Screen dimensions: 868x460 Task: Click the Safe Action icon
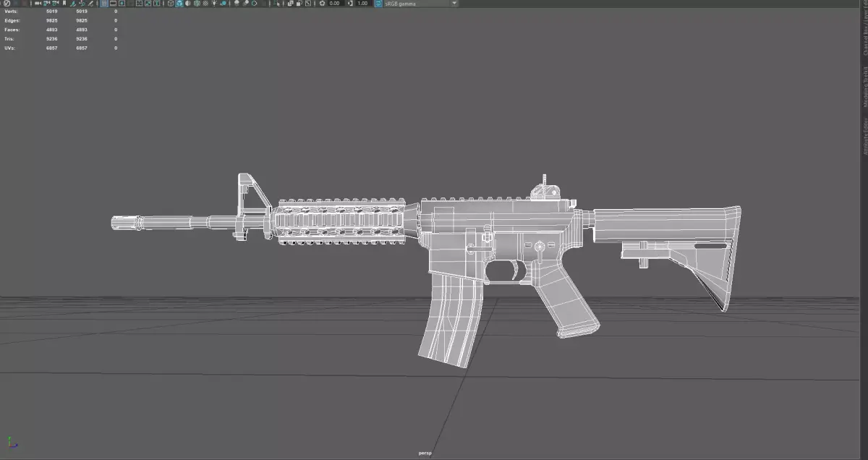tap(147, 4)
